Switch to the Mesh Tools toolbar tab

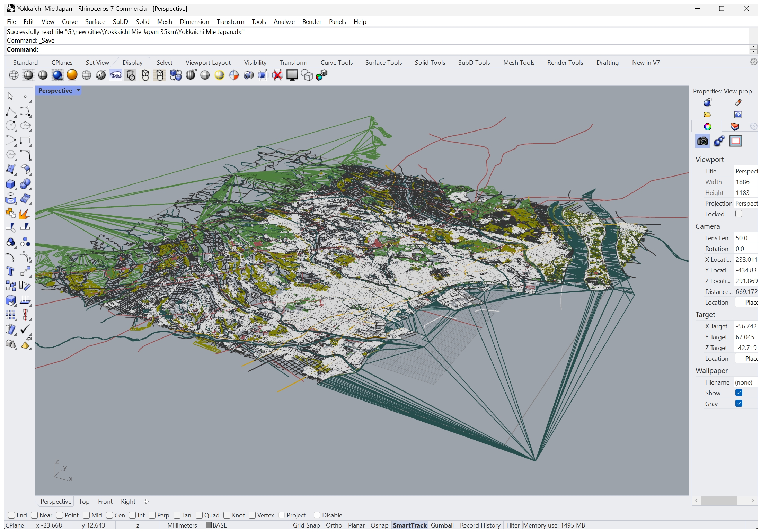click(519, 63)
